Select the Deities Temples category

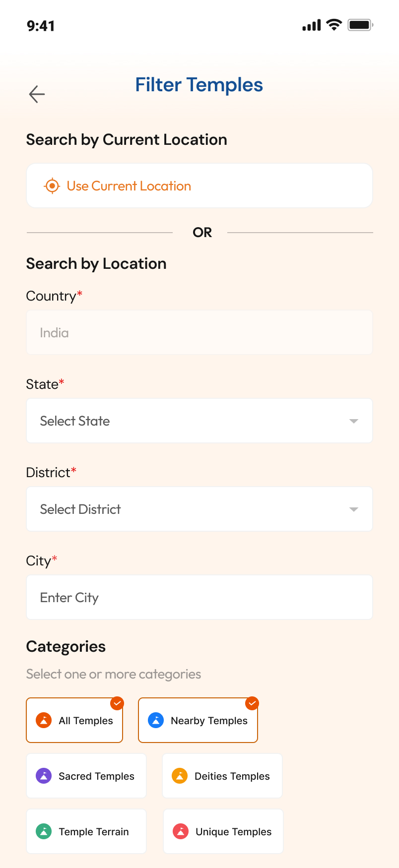point(222,776)
